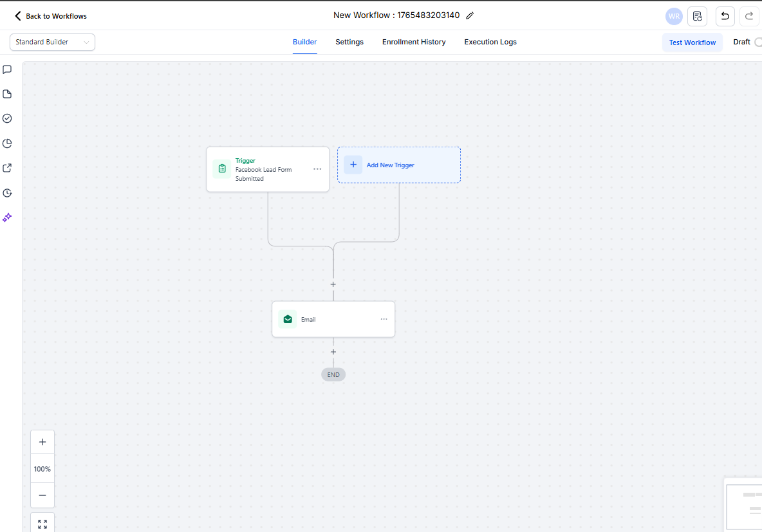Open the Standard Builder dropdown
Screen dimensions: 762x532
coord(52,42)
